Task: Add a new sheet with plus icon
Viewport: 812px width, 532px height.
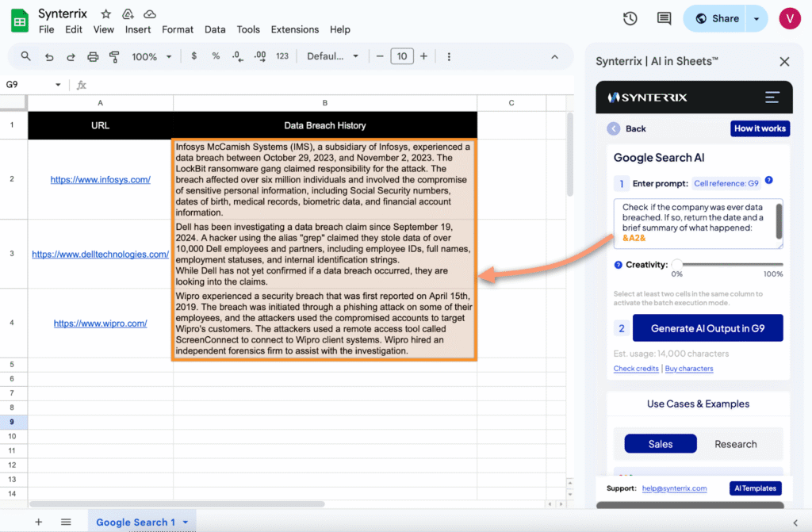Action: pos(38,522)
